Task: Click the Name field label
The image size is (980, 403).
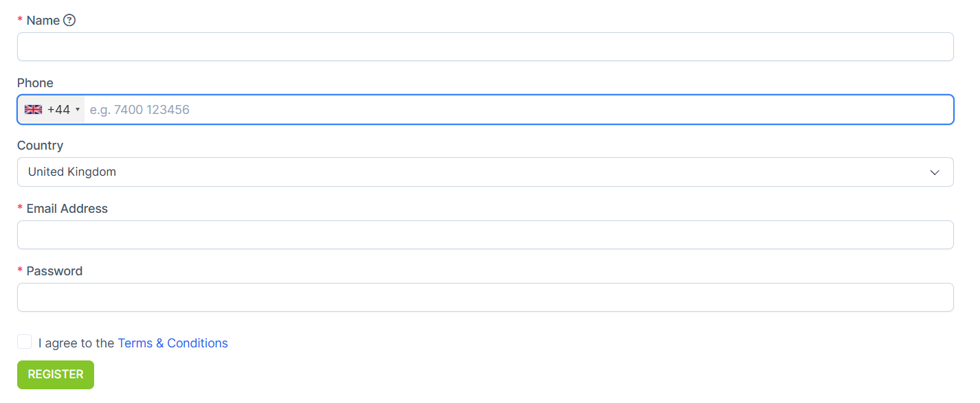Action: 43,21
